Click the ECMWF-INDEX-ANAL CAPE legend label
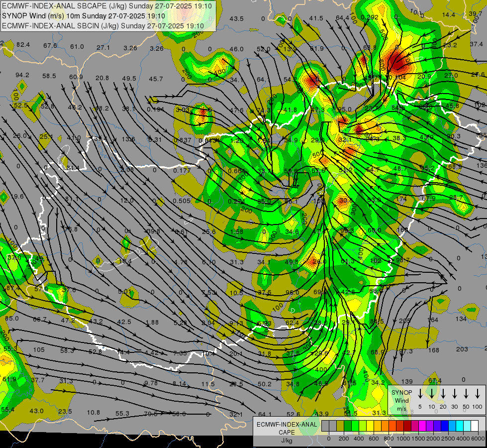Image resolution: width=487 pixels, height=448 pixels. (x=287, y=428)
